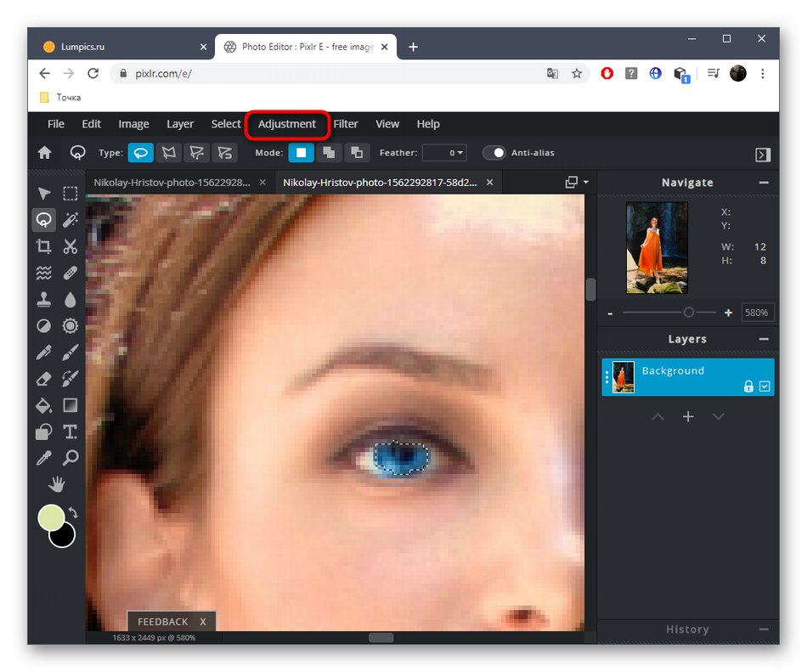The image size is (807, 672).
Task: Add a new layer with plus button
Action: point(688,416)
